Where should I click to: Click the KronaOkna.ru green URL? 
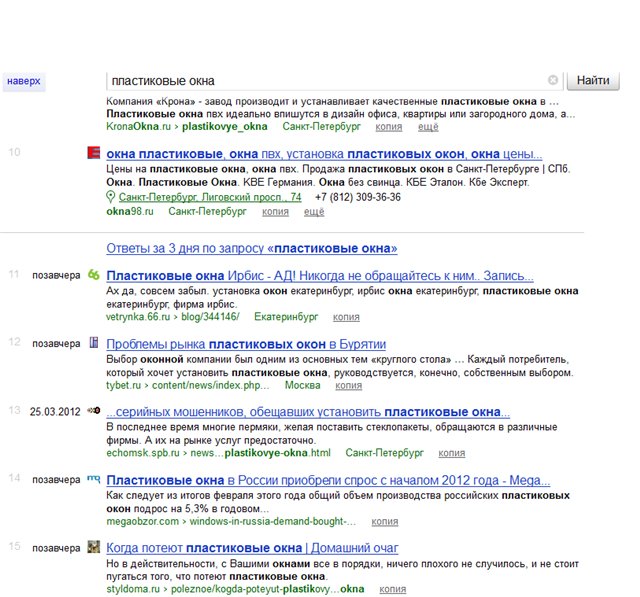[x=138, y=127]
